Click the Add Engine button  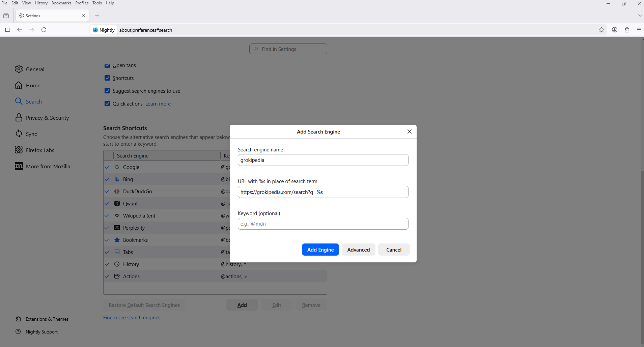[x=320, y=250]
